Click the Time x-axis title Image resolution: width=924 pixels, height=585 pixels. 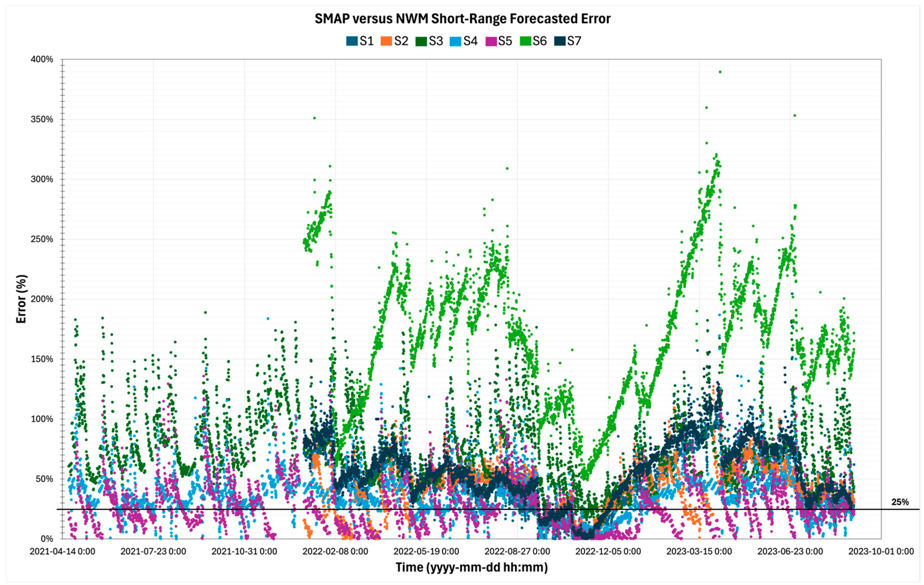[472, 567]
